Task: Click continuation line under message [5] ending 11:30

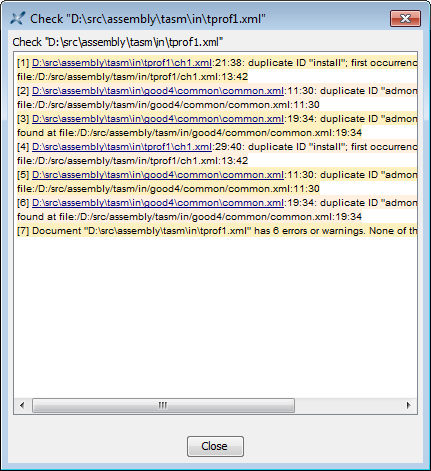Action: [x=168, y=189]
